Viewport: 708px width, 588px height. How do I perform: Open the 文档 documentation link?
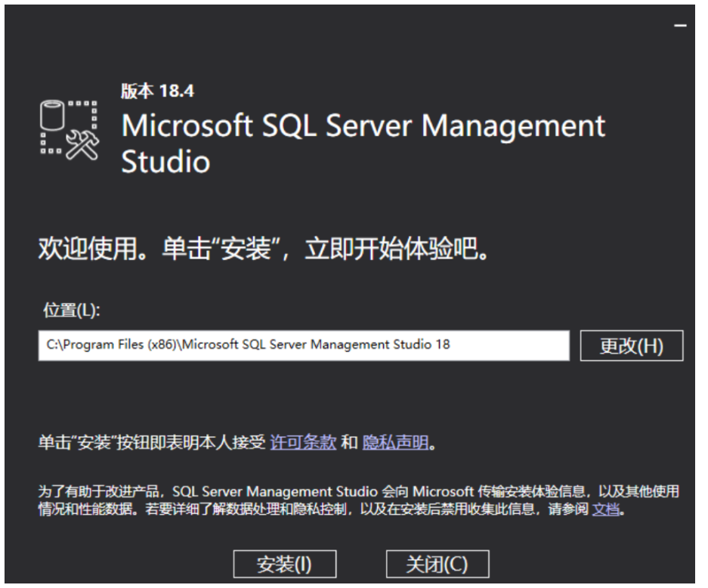pos(605,509)
